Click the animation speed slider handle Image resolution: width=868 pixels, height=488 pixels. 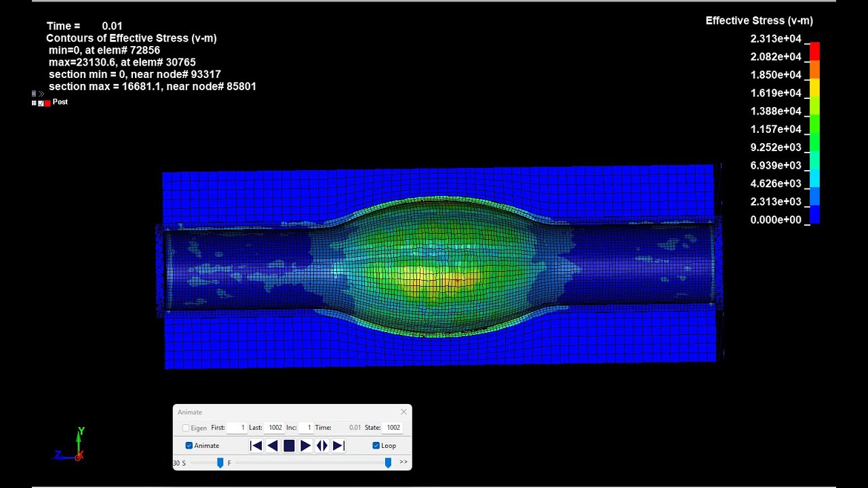click(220, 462)
